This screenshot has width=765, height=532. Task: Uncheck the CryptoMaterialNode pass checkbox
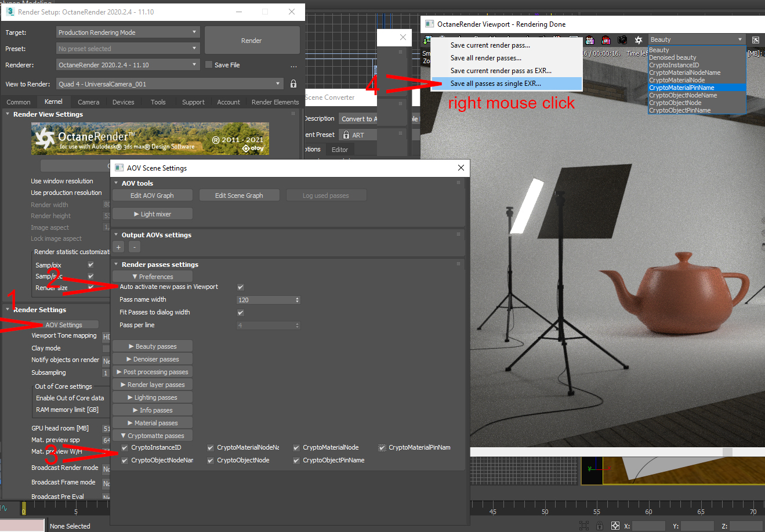[296, 448]
